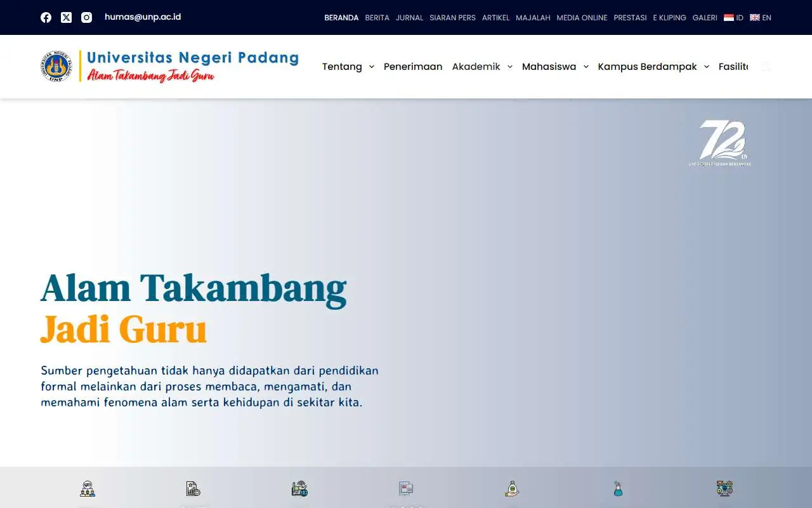
Task: Click the news page layout icon
Action: 406,488
